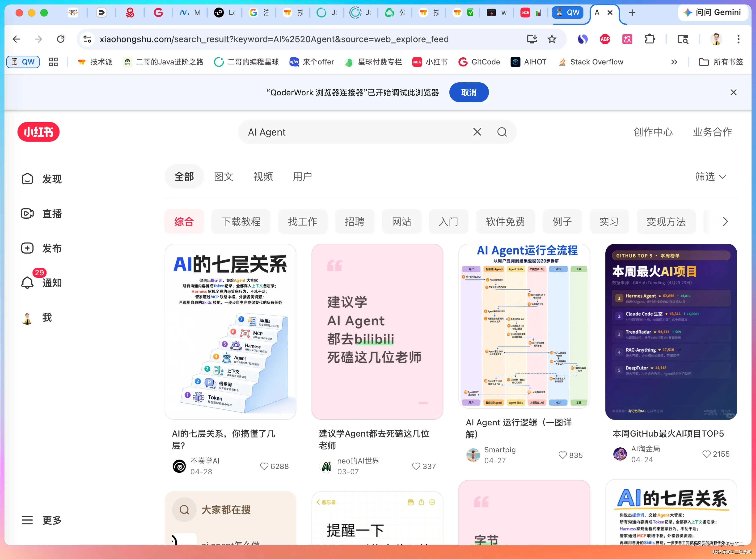756x559 pixels.
Task: Select the 变现方法 filter chip
Action: click(666, 222)
